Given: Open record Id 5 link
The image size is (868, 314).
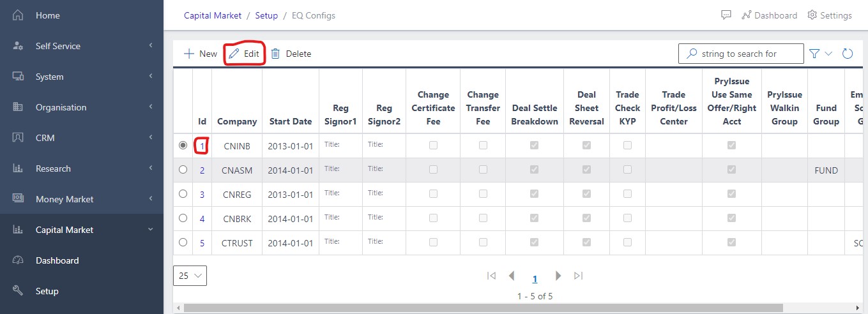Looking at the screenshot, I should point(202,243).
